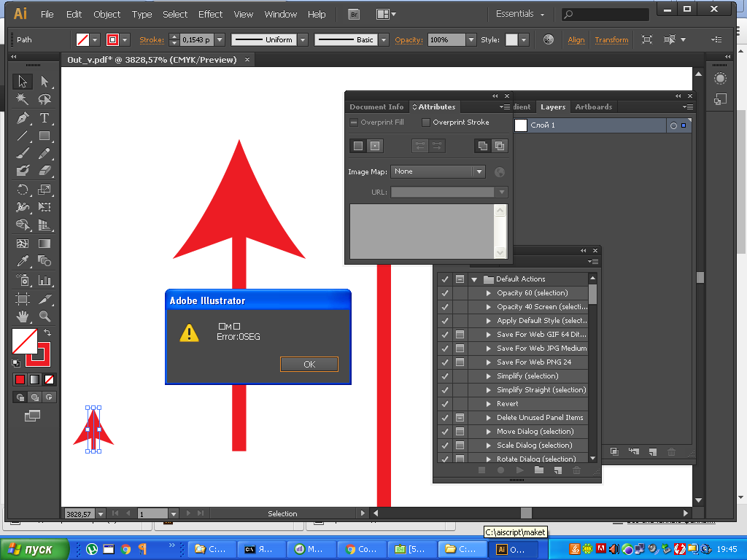Select the Artboard tool

pyautogui.click(x=23, y=298)
